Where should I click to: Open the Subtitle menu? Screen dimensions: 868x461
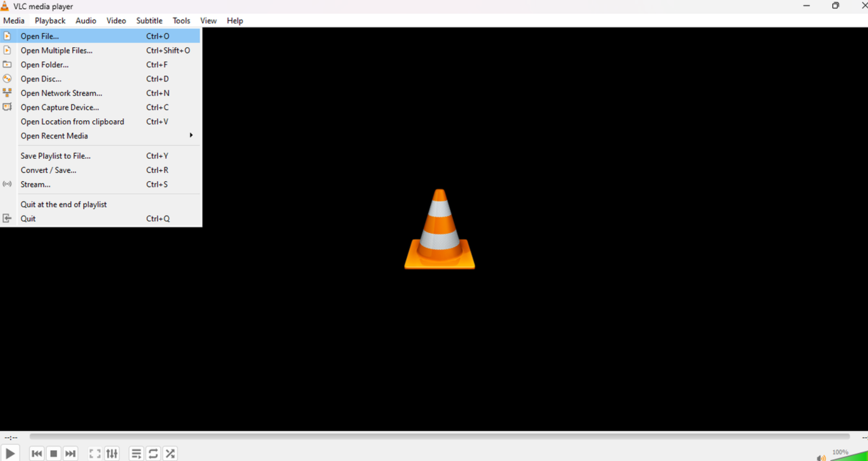click(149, 20)
